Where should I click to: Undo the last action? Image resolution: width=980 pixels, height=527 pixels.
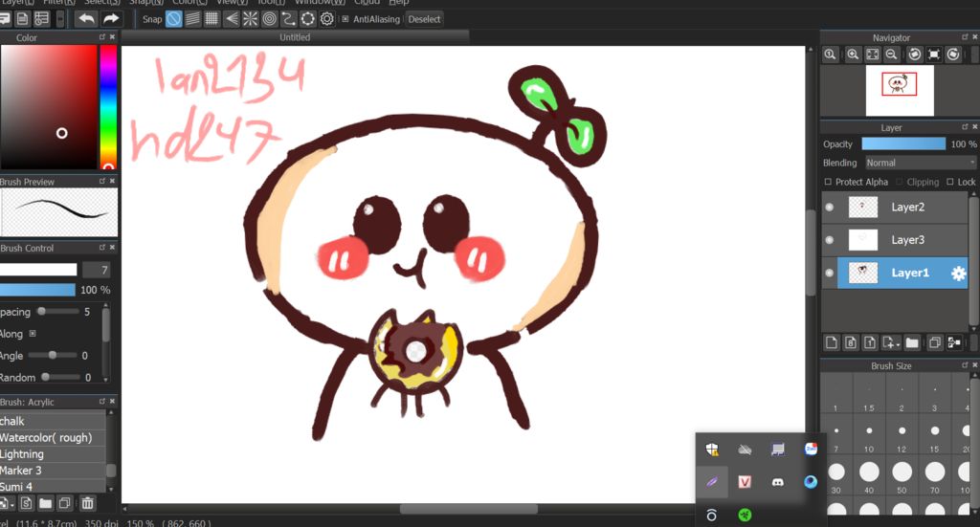pos(86,19)
